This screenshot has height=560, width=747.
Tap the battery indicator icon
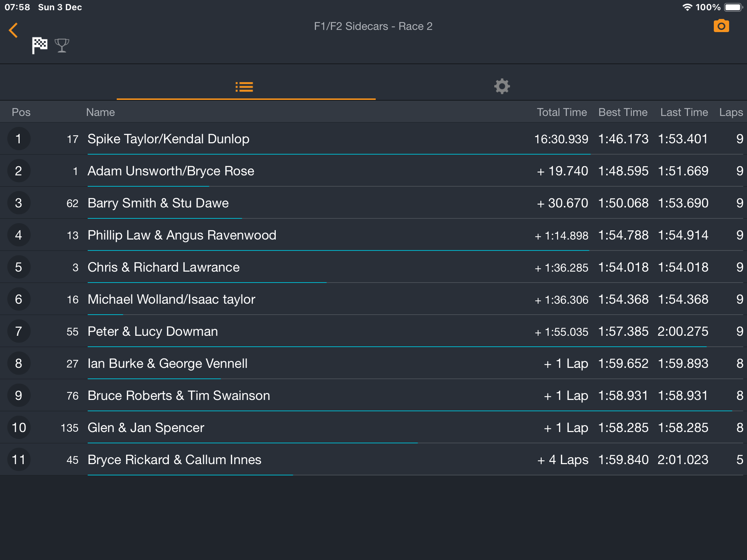pyautogui.click(x=734, y=7)
